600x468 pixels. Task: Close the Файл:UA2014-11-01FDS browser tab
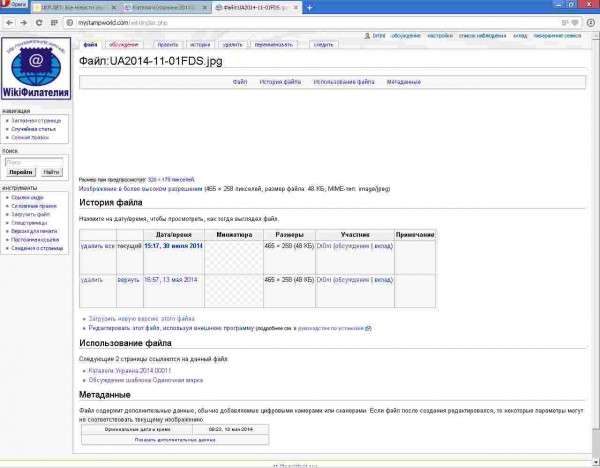tap(295, 8)
